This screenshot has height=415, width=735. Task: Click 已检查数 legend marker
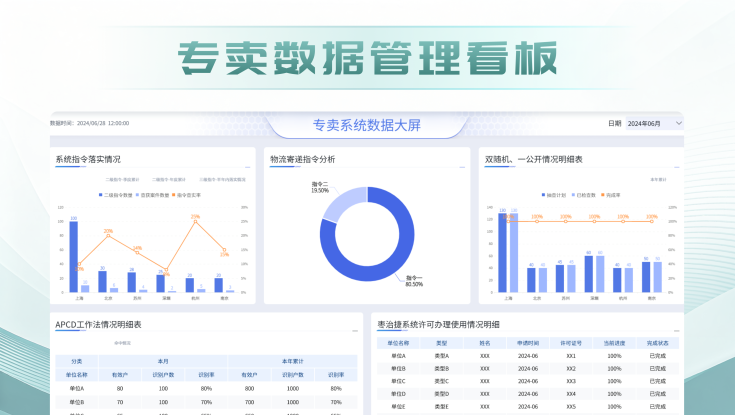coord(575,194)
